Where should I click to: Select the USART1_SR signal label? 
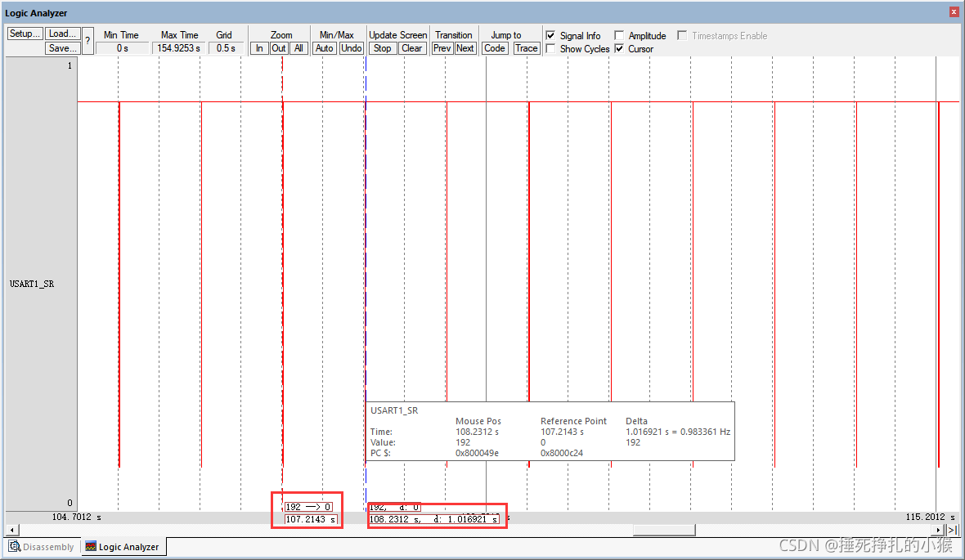pos(32,284)
